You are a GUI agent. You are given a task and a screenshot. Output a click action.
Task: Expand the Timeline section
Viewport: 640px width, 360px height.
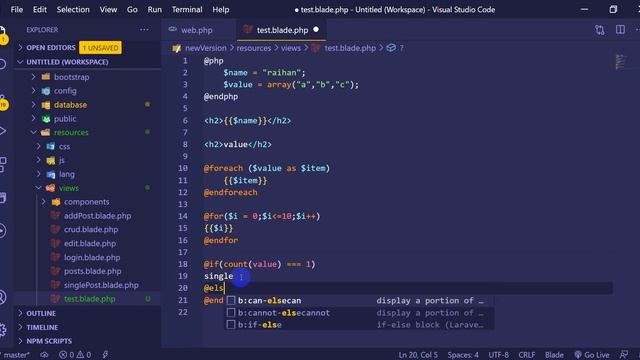tap(20, 327)
